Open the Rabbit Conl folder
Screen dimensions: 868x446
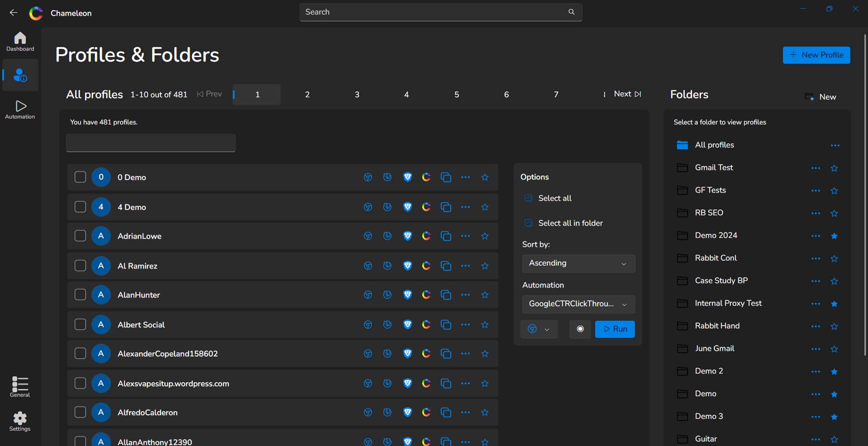coord(716,258)
